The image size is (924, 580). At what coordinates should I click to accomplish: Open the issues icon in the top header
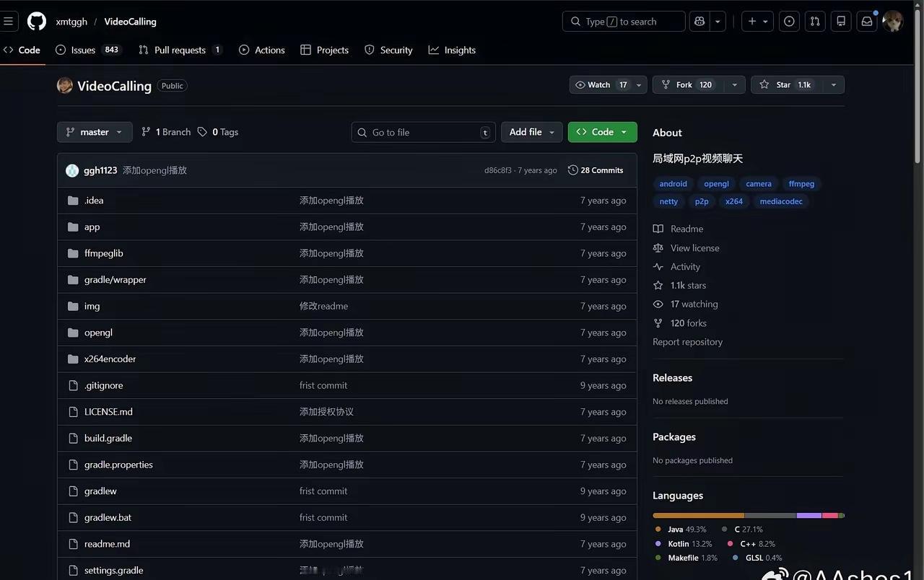coord(789,22)
